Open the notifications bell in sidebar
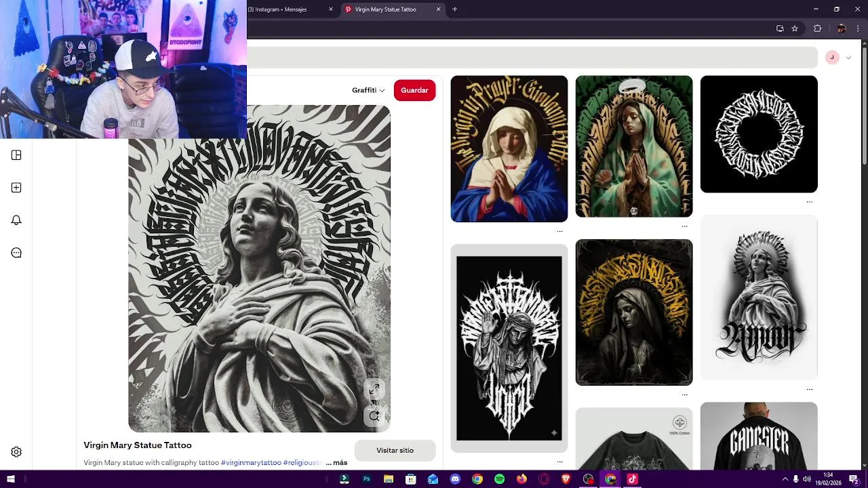 coord(16,220)
